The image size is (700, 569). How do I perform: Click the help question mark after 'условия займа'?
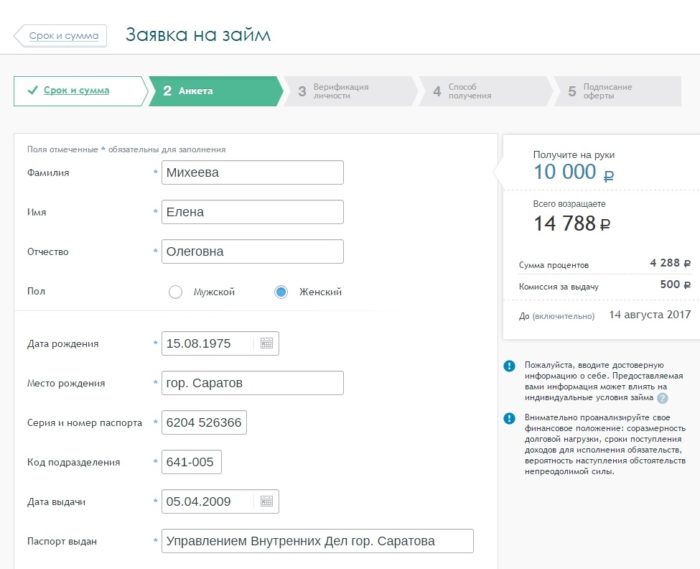(663, 398)
